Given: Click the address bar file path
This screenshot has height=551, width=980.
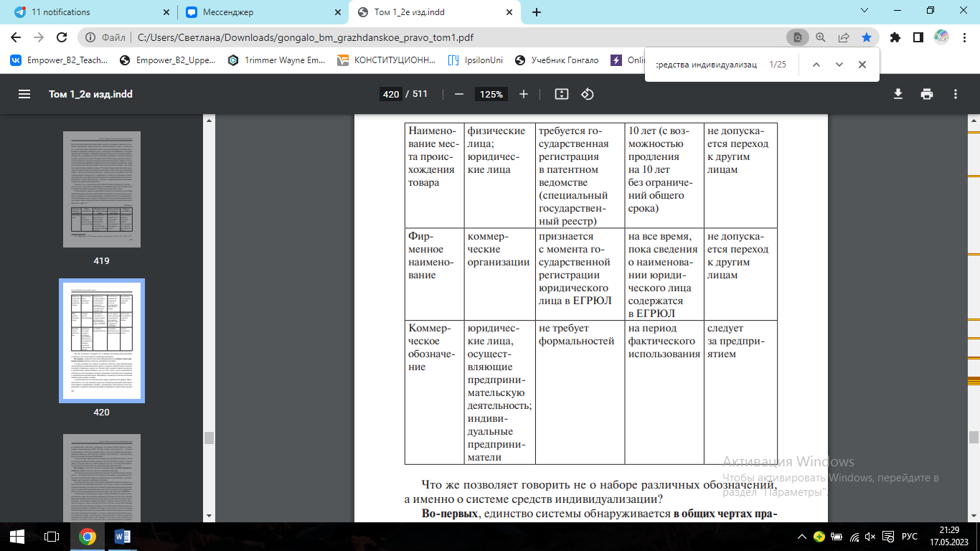Looking at the screenshot, I should click(306, 38).
